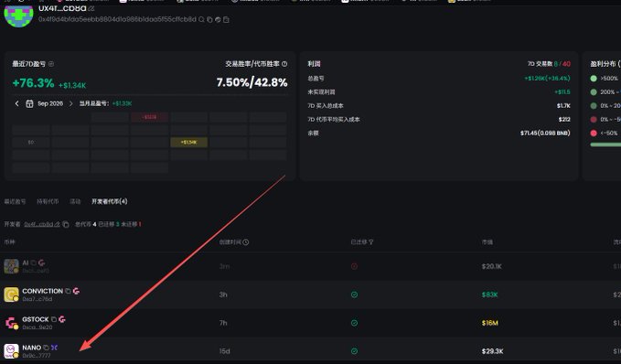Click the pink platform icon beside CONVICTION

point(76,291)
